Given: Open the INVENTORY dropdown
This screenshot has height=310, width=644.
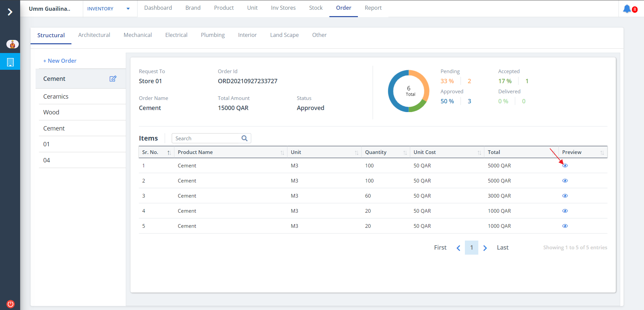Looking at the screenshot, I should tap(108, 9).
